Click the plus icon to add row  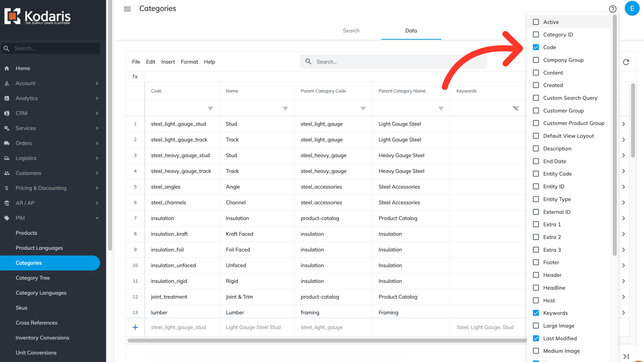tap(135, 327)
